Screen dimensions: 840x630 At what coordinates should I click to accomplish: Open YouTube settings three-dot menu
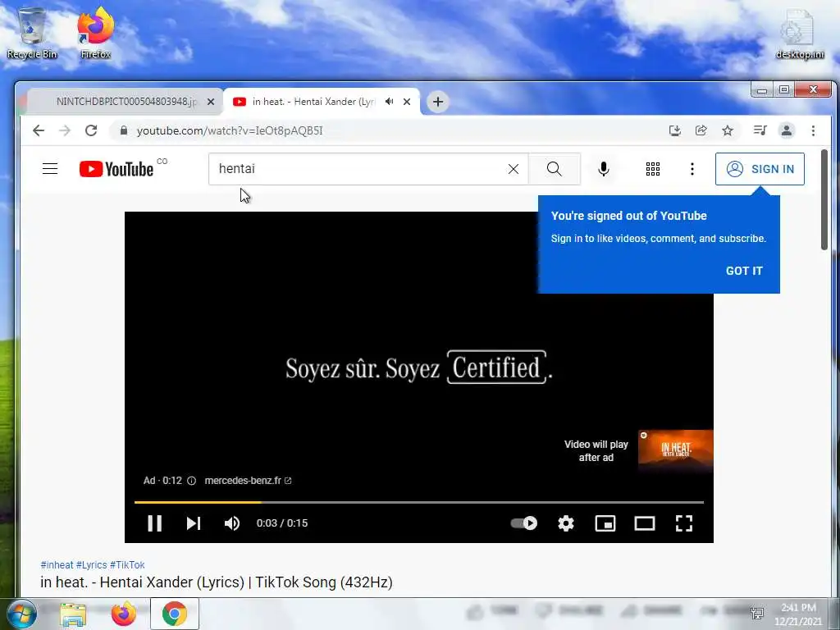point(692,169)
